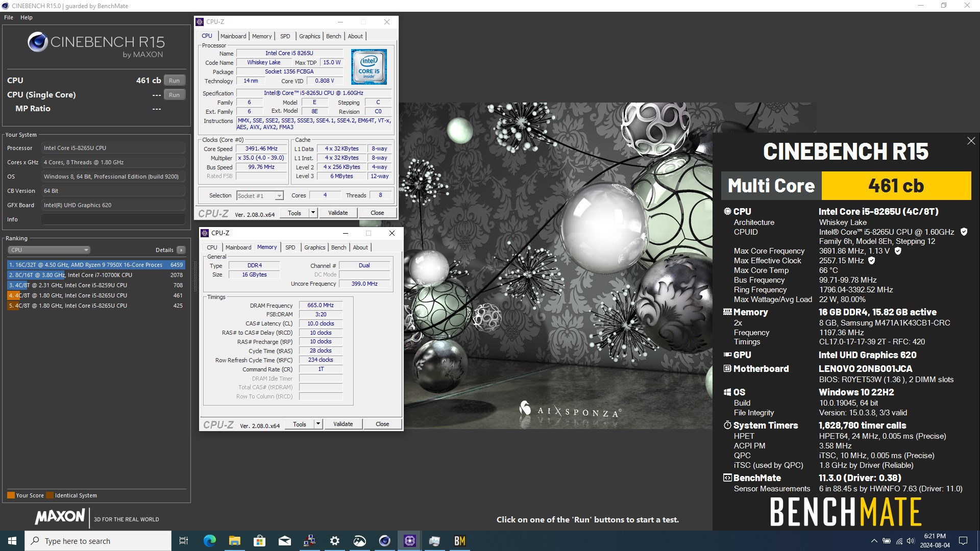
Task: Click Validate in lower CPU-Z window
Action: coord(343,424)
